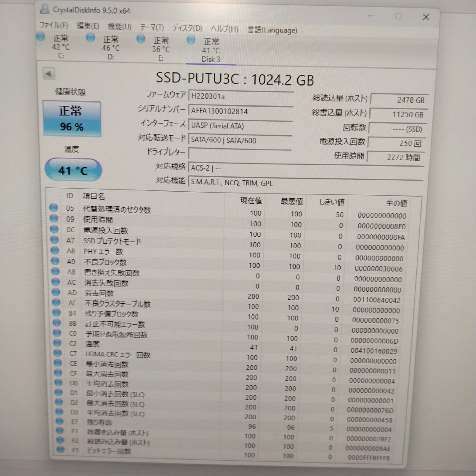
Task: Open the 編集(E) menu
Action: coord(88,26)
